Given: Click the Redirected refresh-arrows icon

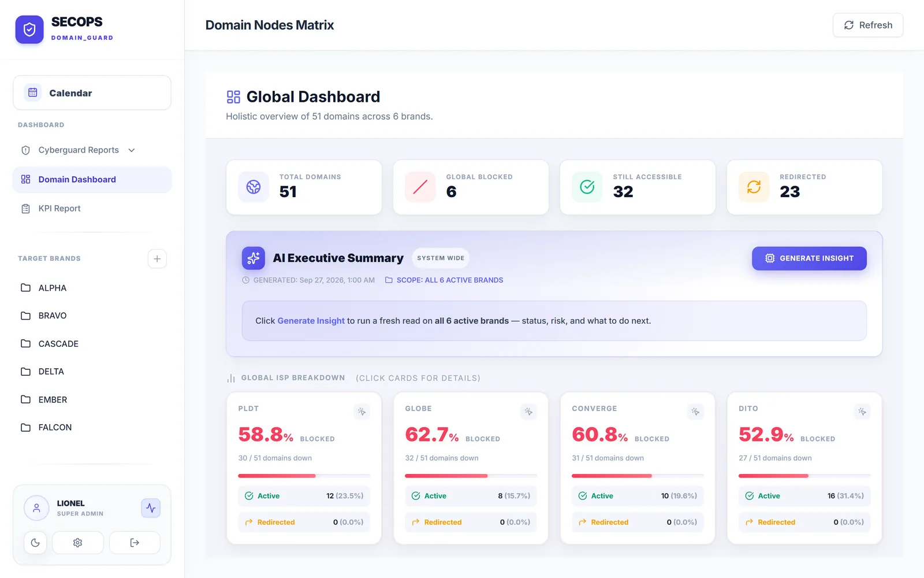Looking at the screenshot, I should click(x=754, y=187).
